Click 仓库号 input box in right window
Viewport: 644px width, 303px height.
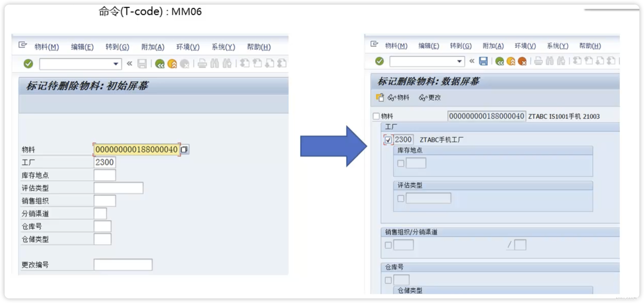click(401, 280)
